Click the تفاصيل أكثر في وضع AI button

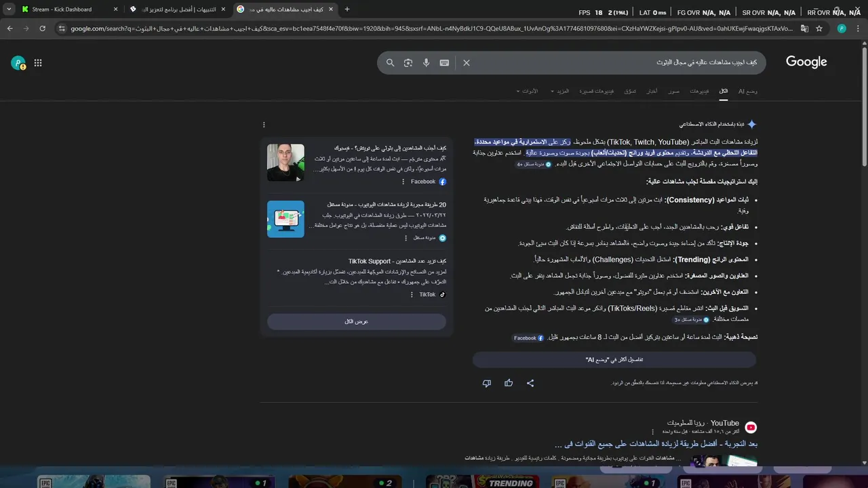tap(614, 359)
